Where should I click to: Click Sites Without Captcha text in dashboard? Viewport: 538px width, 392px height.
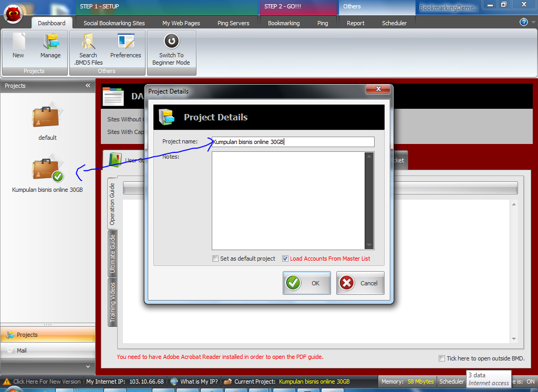126,119
